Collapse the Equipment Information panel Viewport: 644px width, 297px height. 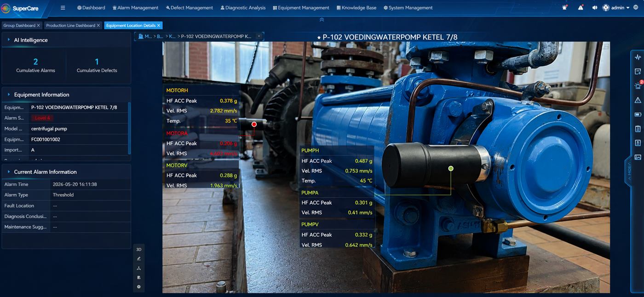click(x=9, y=95)
